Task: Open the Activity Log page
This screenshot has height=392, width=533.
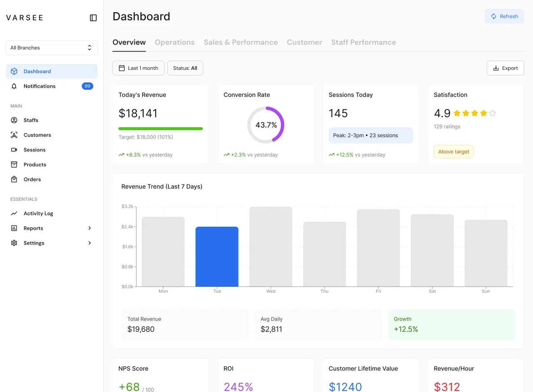Action: pyautogui.click(x=52, y=213)
